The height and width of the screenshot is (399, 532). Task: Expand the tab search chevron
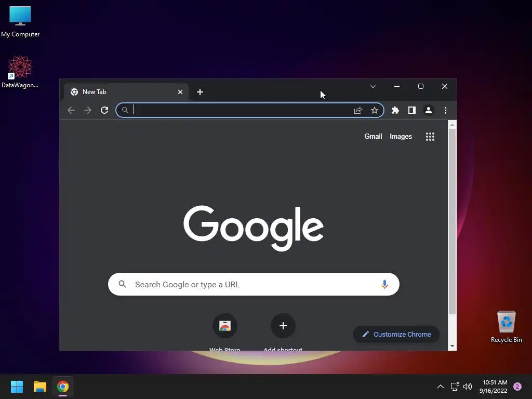(373, 86)
